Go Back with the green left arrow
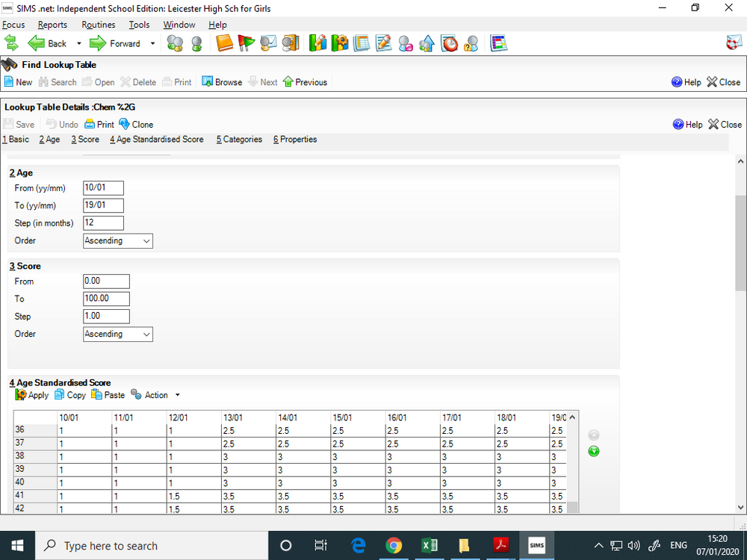The image size is (747, 560). coord(47,43)
